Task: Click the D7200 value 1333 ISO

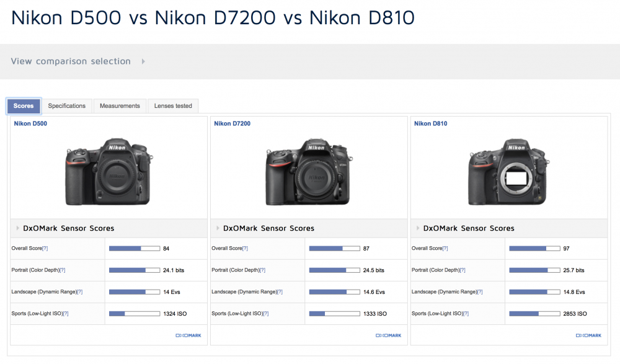Action: 375,314
